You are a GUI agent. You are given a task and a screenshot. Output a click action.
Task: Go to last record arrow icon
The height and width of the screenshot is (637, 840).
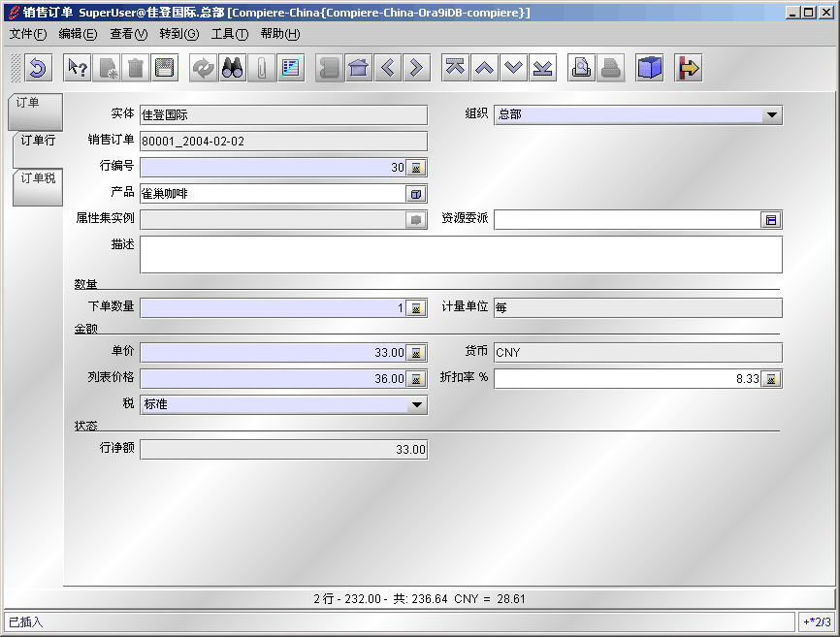[543, 68]
